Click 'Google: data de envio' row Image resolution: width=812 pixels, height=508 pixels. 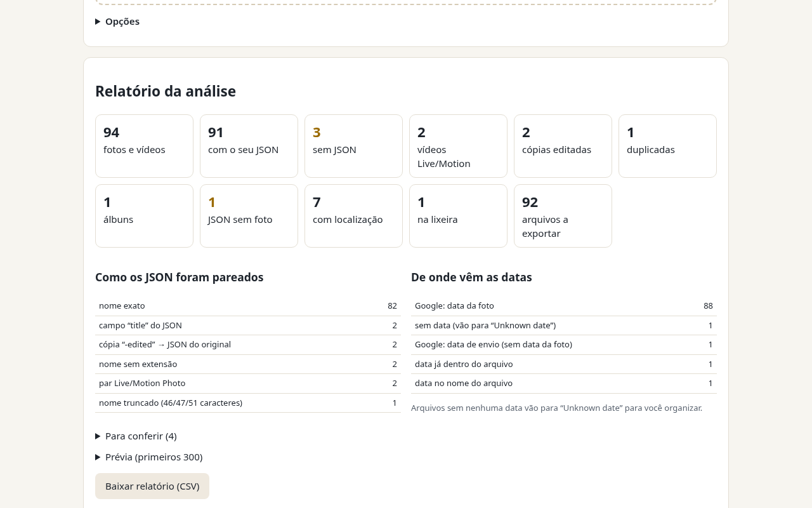point(564,345)
